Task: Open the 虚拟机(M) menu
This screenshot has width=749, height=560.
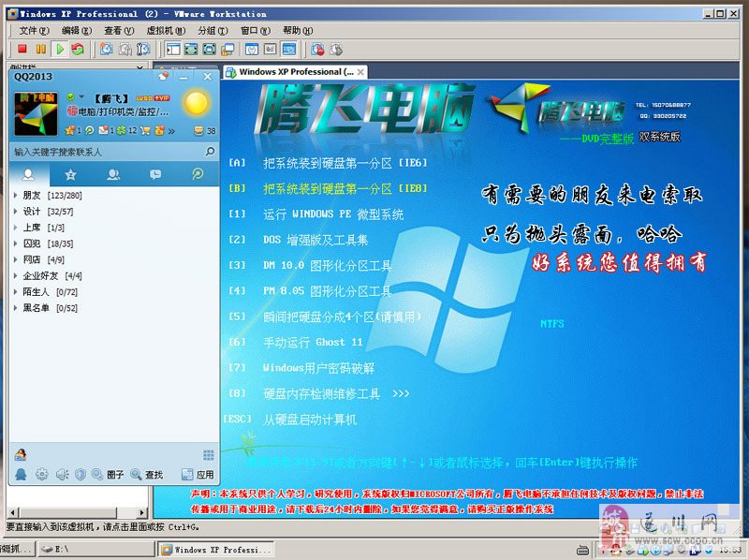Action: 166,31
